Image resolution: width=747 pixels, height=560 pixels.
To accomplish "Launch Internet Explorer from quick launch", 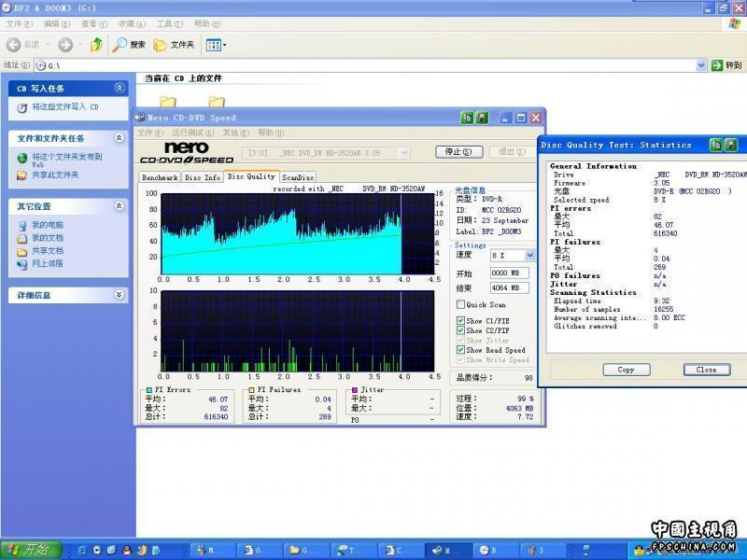I will tap(81, 550).
